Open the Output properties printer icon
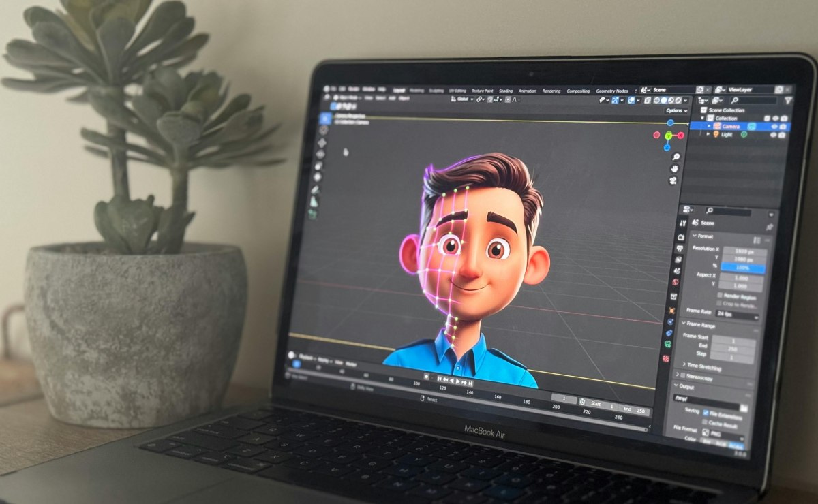Viewport: 818px width, 504px height. 679,248
